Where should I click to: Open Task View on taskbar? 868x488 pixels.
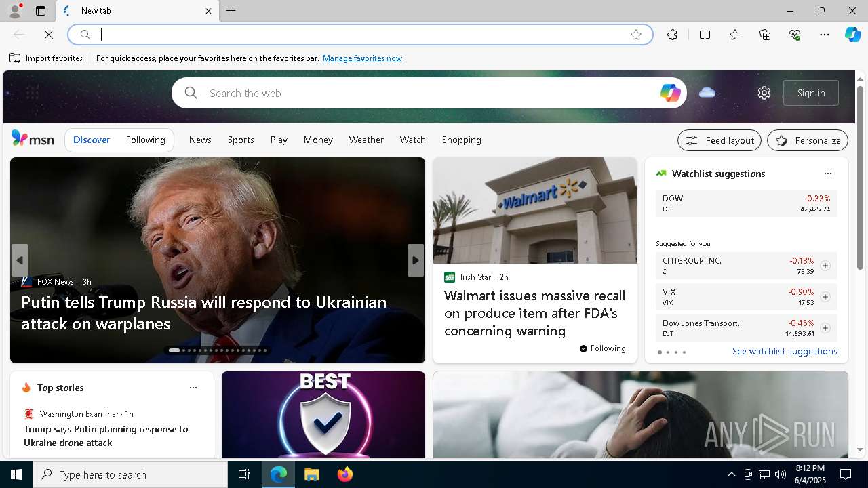[x=244, y=474]
